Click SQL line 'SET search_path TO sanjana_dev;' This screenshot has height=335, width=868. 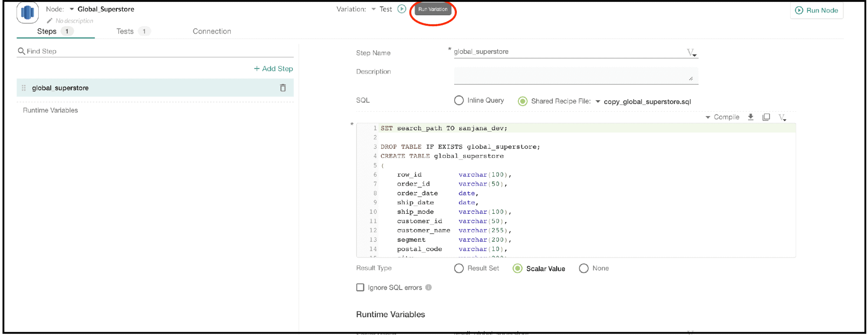tap(444, 128)
